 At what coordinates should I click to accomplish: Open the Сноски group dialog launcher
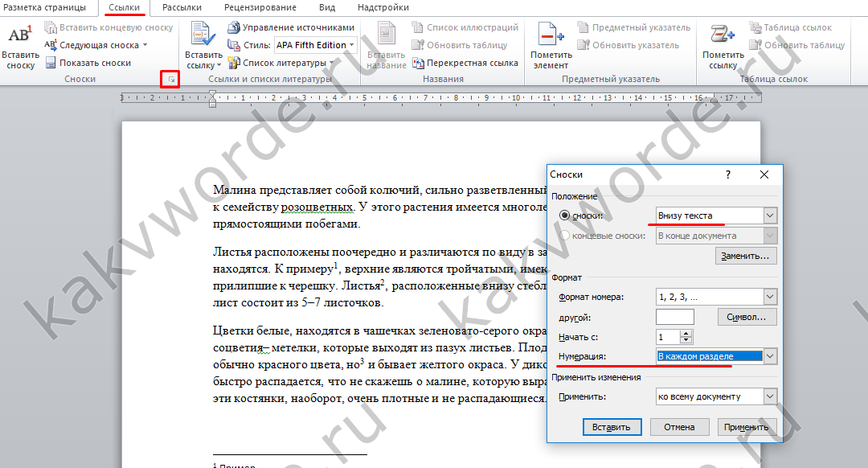click(x=171, y=79)
